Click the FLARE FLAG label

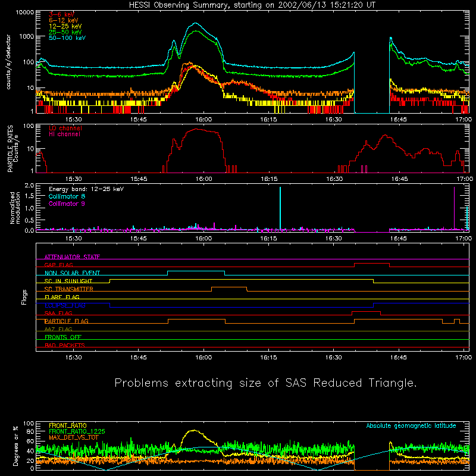[x=62, y=297]
